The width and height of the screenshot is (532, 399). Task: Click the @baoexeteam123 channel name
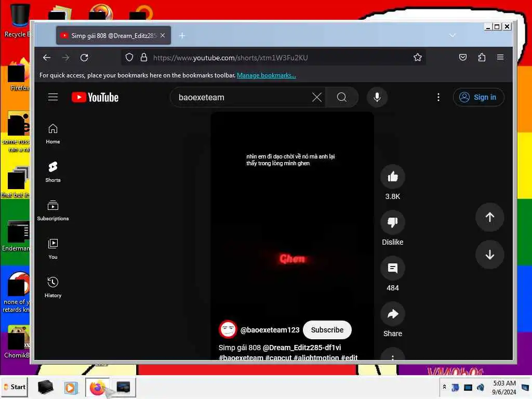pos(270,330)
